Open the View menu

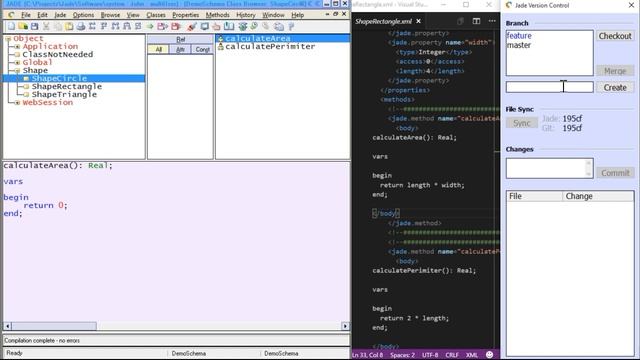pyautogui.click(x=133, y=15)
